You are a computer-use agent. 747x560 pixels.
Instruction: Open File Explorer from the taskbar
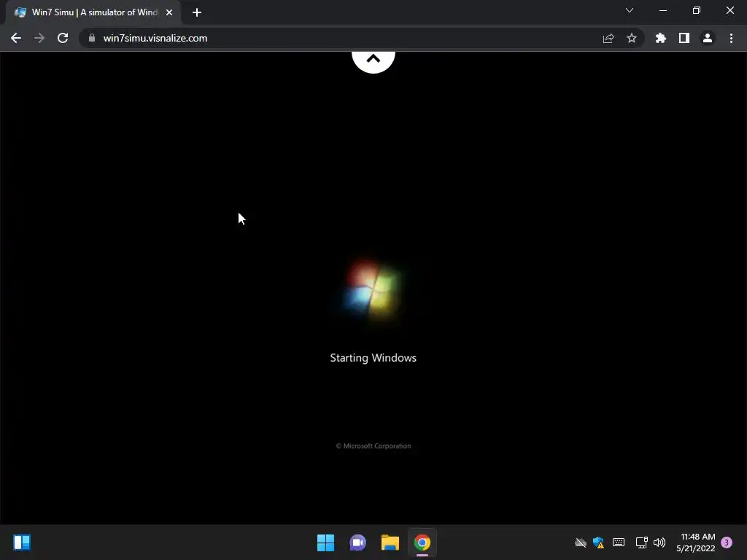pyautogui.click(x=390, y=542)
